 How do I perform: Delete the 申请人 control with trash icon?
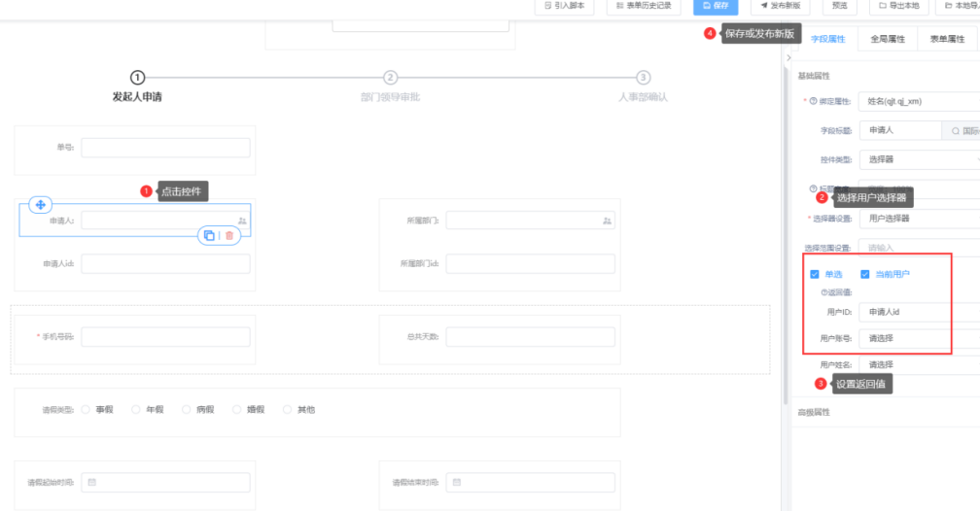[229, 235]
